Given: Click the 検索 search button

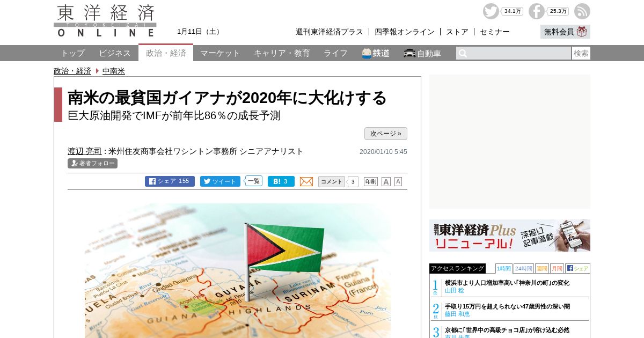Looking at the screenshot, I should (581, 53).
